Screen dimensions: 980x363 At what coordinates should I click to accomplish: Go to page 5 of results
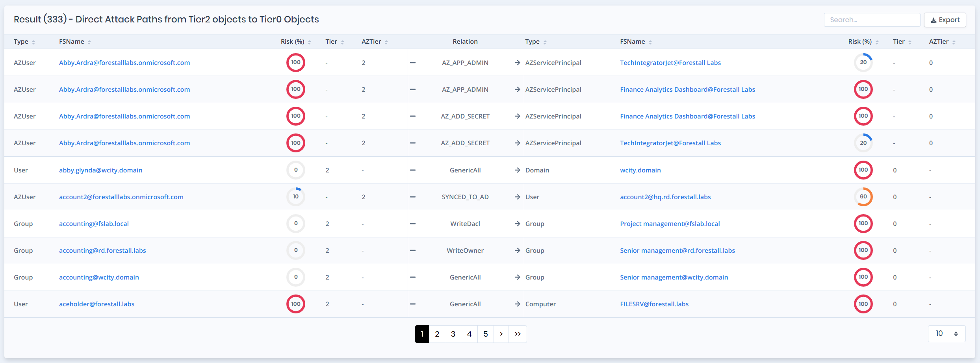tap(485, 334)
